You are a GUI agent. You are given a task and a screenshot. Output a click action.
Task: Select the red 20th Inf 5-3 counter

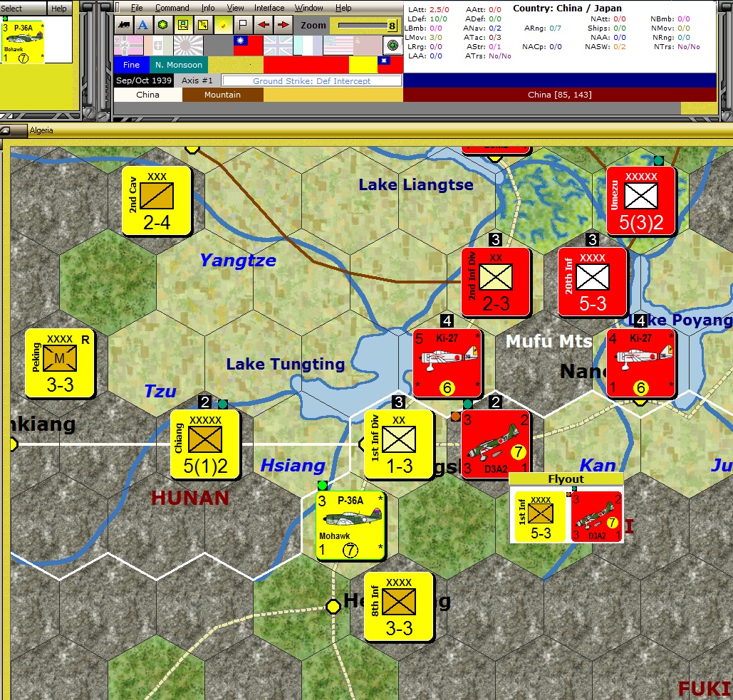(592, 282)
